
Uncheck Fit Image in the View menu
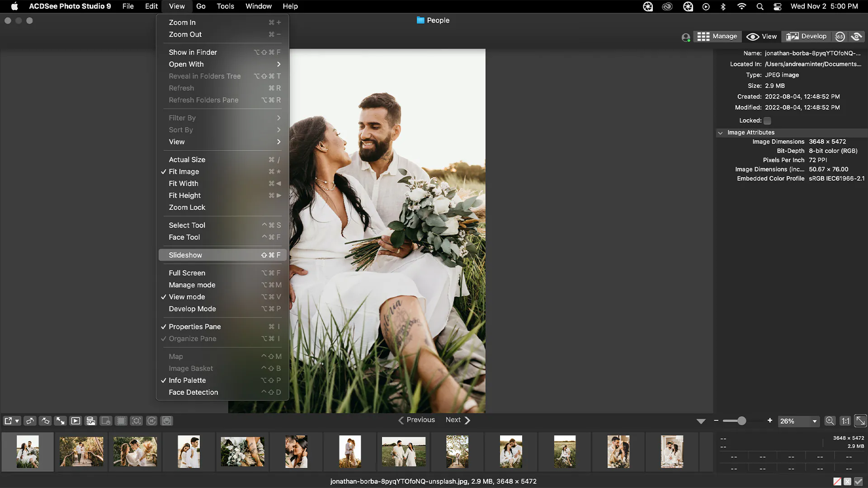click(184, 172)
